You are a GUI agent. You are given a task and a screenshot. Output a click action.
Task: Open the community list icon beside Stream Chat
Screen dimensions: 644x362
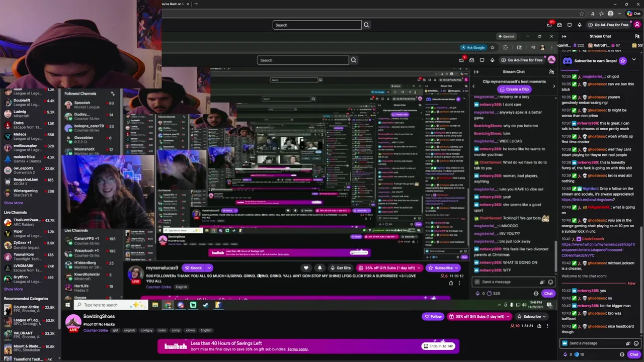pyautogui.click(x=637, y=36)
